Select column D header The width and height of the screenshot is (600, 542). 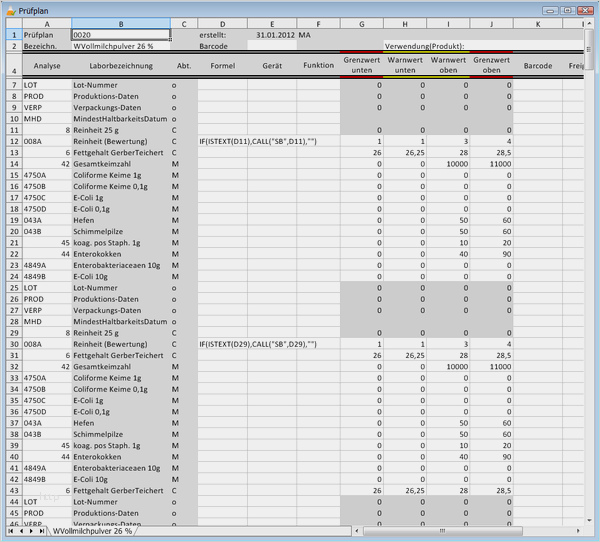point(222,24)
